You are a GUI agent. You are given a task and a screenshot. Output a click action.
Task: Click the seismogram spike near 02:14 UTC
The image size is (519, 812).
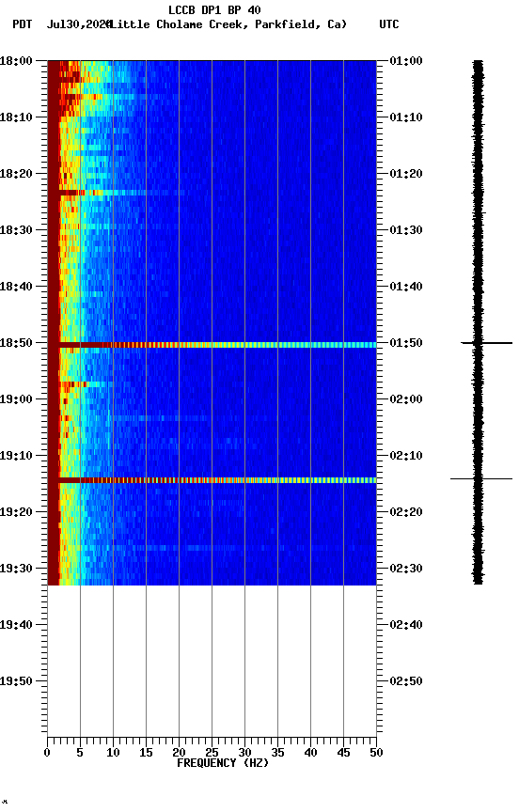tap(481, 478)
